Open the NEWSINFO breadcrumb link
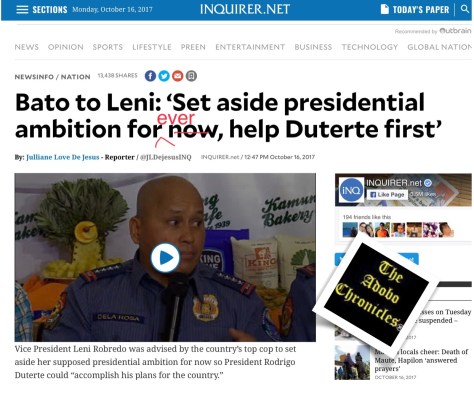Screen dimensions: 474x403 tap(34, 77)
